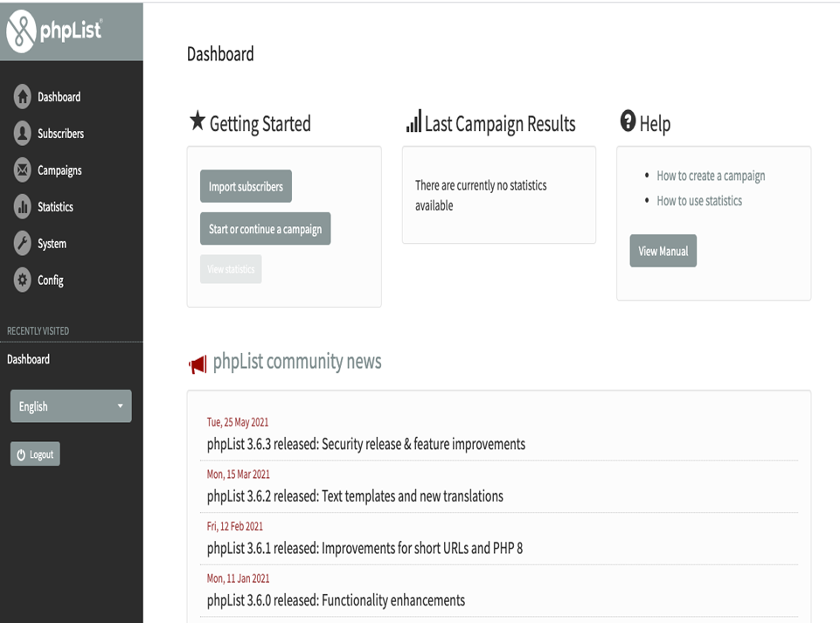Click the Help question mark icon

click(x=628, y=121)
